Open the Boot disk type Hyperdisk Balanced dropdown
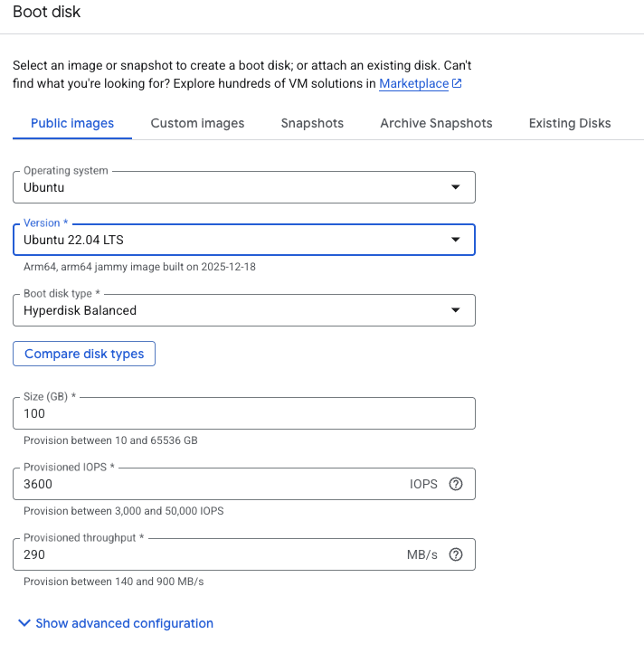The image size is (644, 653). click(235, 310)
